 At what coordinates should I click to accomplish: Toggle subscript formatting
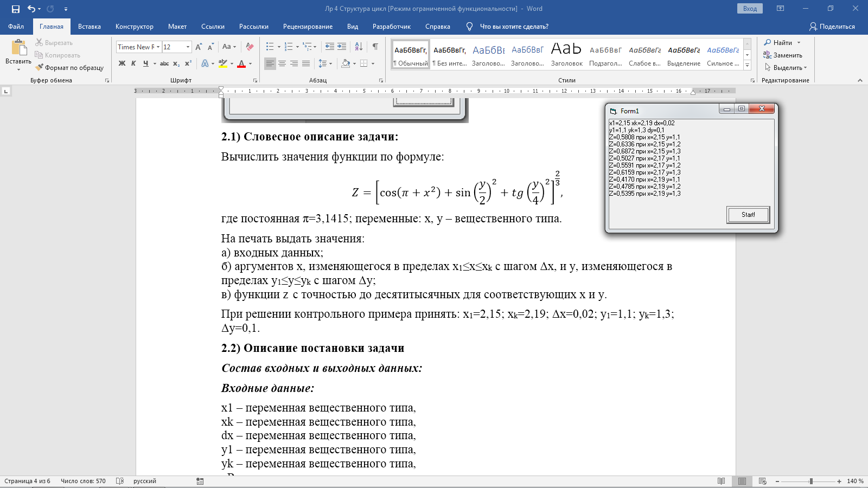pyautogui.click(x=176, y=63)
